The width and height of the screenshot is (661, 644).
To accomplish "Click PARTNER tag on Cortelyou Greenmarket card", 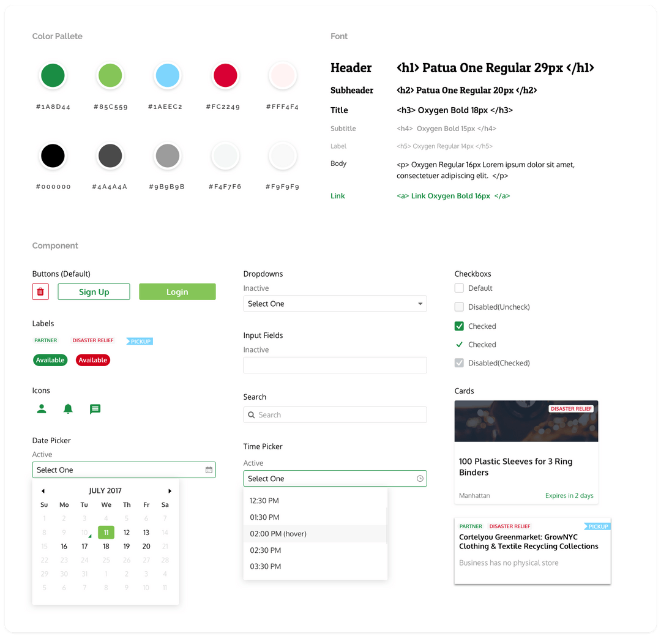I will (471, 526).
